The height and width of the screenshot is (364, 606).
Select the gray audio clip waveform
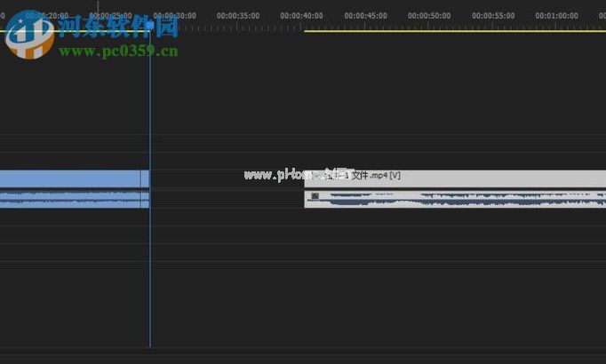tap(462, 201)
